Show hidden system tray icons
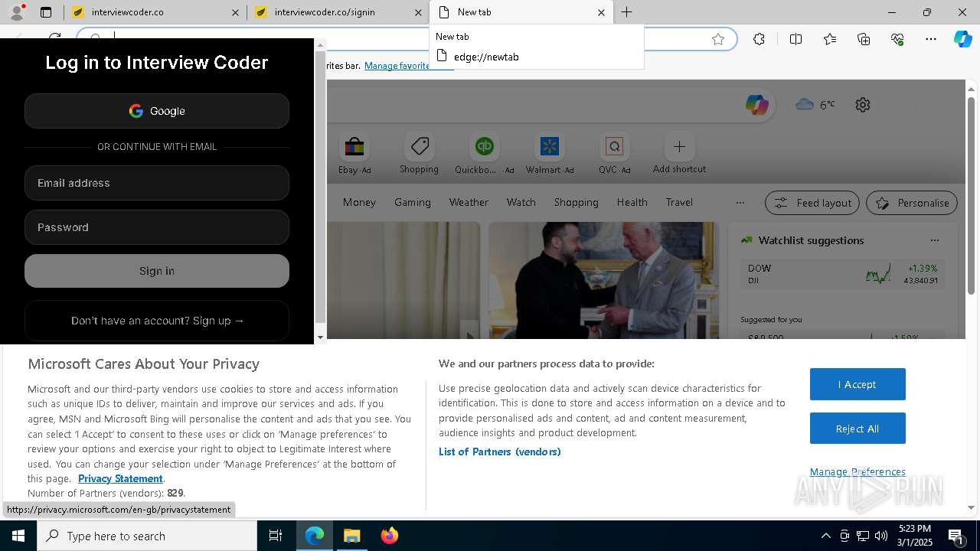This screenshot has width=980, height=551. click(x=825, y=536)
